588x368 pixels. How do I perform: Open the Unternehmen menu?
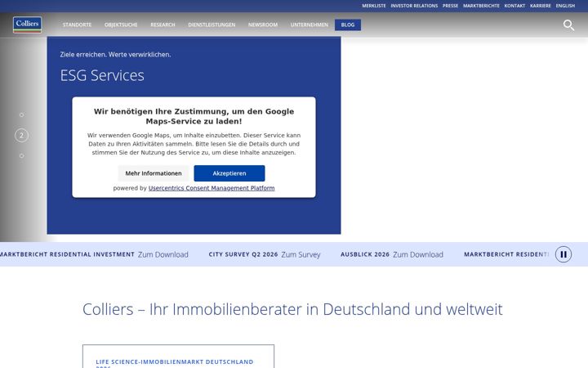[310, 25]
